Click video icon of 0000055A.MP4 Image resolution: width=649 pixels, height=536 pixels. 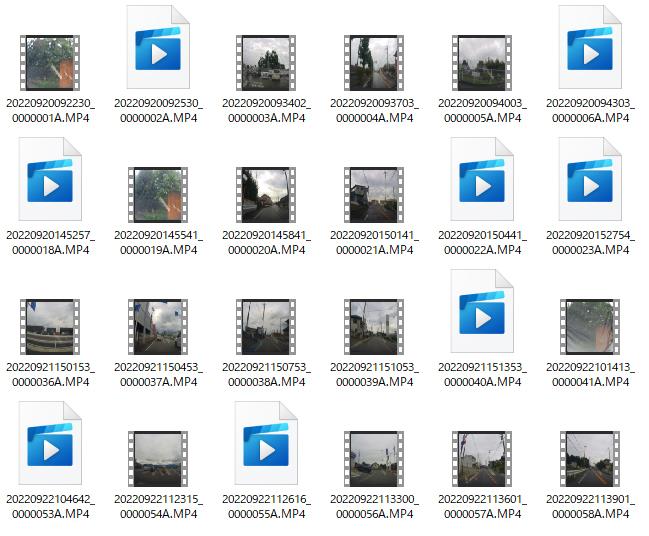tap(266, 443)
